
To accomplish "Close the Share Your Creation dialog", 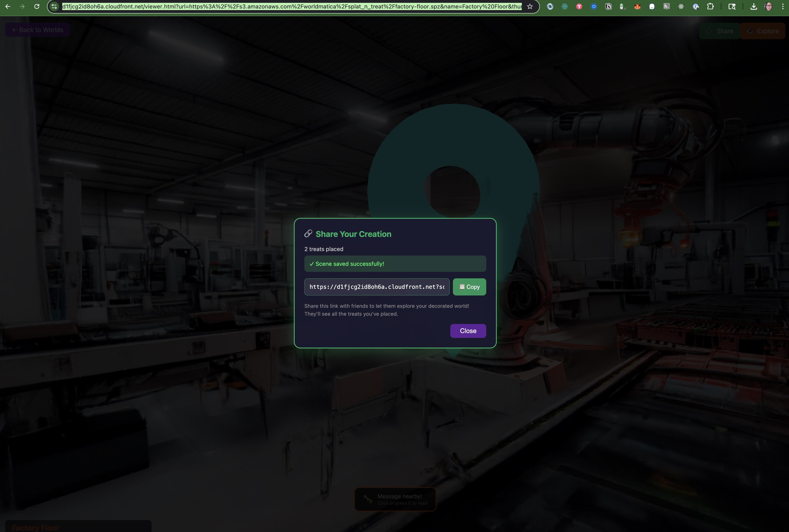I will tap(468, 331).
